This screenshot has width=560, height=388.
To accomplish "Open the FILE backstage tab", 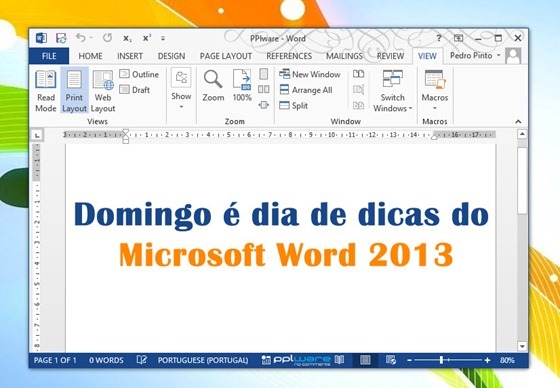I will (x=49, y=56).
